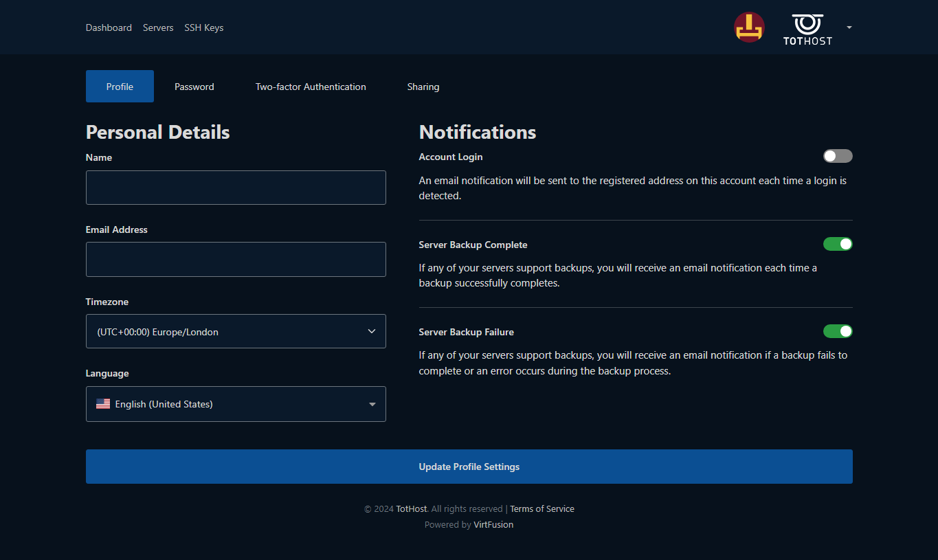
Task: Click the US flag in Language field
Action: 103,404
